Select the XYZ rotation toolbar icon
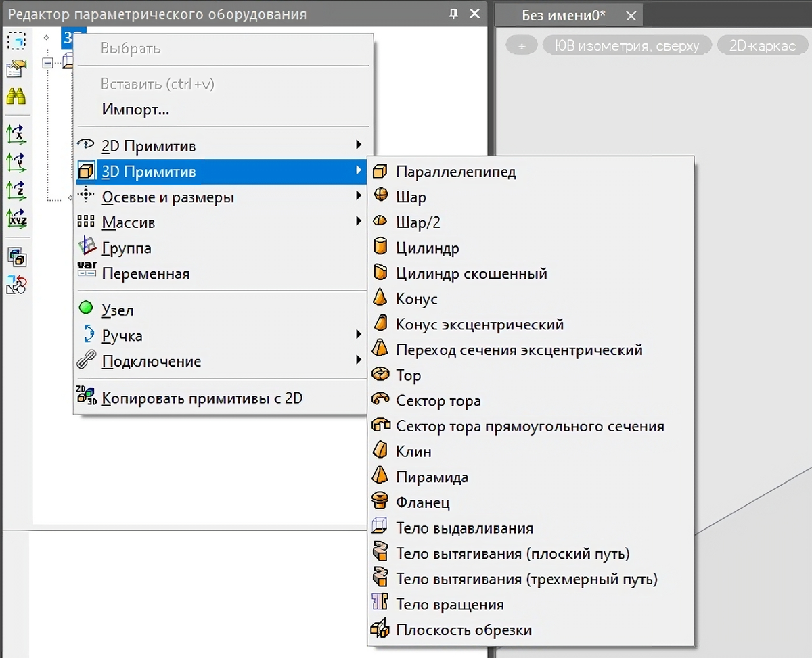The image size is (812, 658). pos(17,218)
